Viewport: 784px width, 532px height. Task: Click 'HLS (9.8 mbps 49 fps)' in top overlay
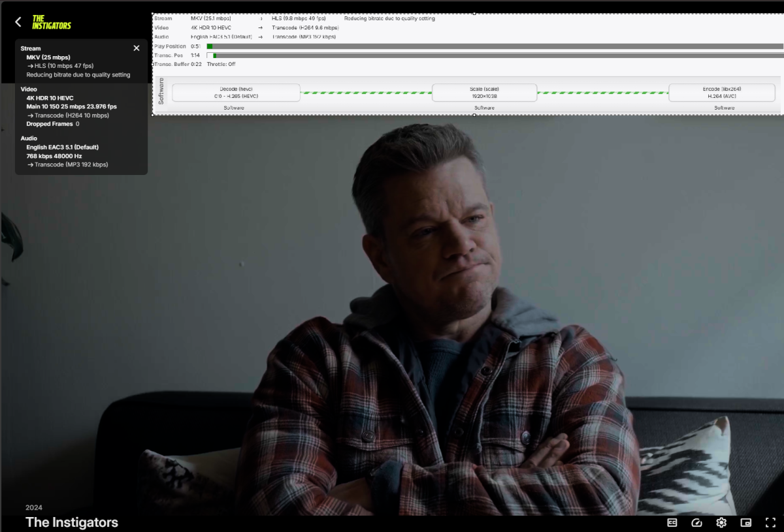pos(299,18)
